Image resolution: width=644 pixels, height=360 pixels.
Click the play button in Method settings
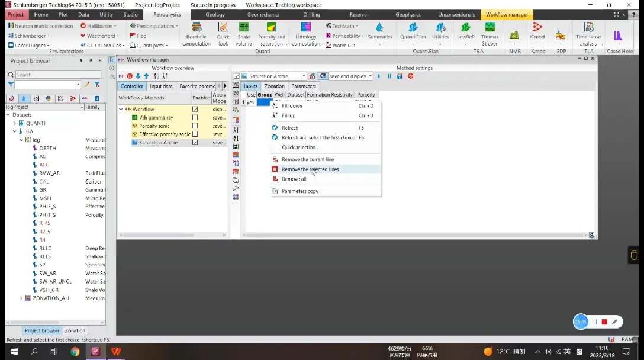tap(379, 76)
